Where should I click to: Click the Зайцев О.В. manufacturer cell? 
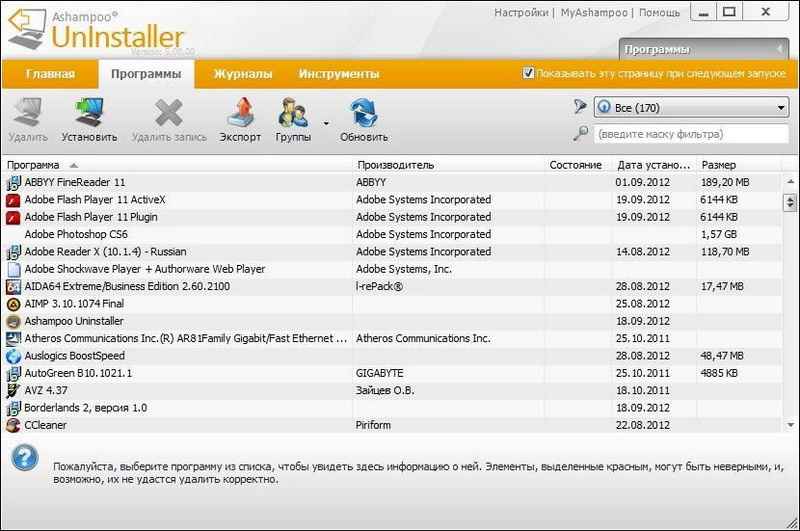pyautogui.click(x=385, y=390)
